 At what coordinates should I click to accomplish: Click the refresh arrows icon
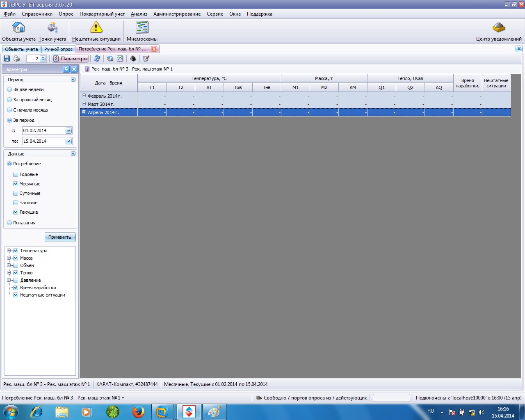pos(97,59)
